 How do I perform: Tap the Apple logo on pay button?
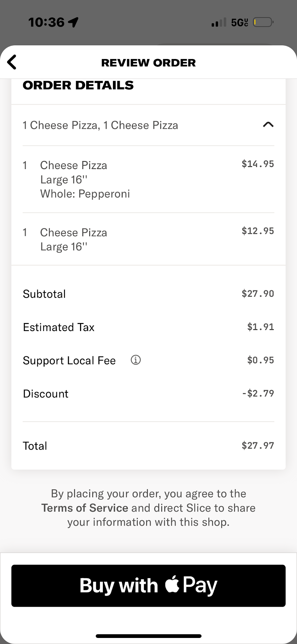tap(172, 585)
